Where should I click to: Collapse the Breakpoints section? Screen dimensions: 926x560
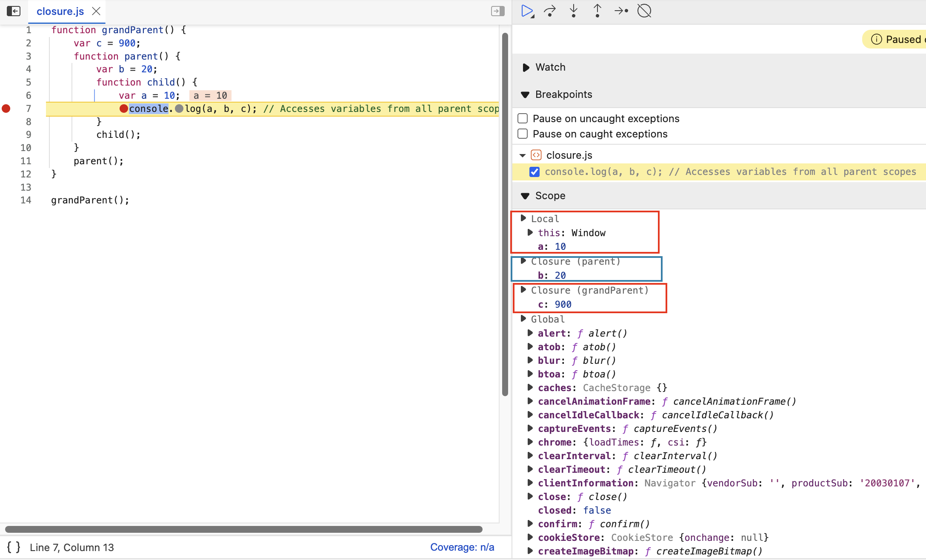(526, 94)
